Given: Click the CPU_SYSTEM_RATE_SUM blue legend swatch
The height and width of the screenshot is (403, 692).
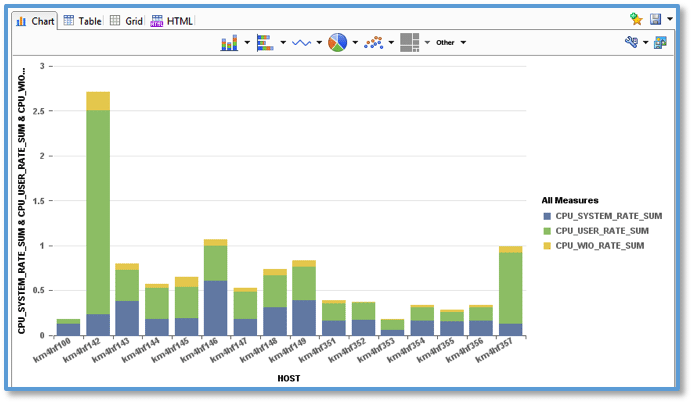Looking at the screenshot, I should click(546, 215).
